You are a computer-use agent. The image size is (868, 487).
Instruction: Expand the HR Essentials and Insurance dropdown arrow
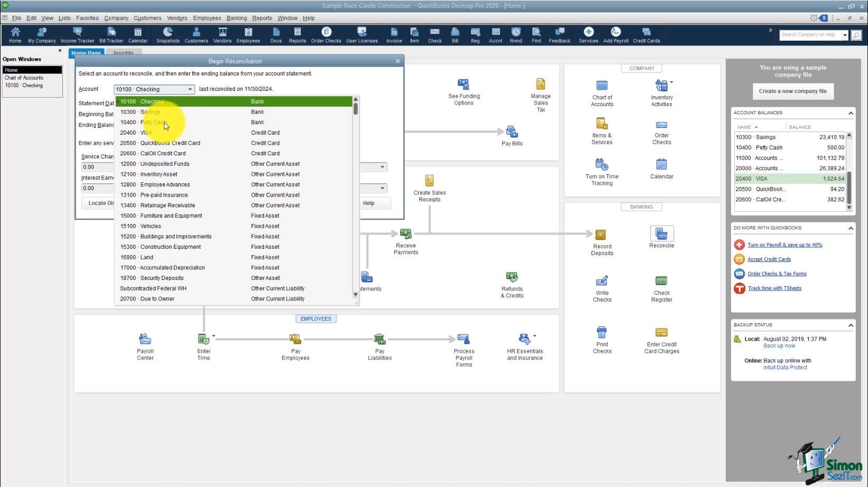click(x=534, y=336)
